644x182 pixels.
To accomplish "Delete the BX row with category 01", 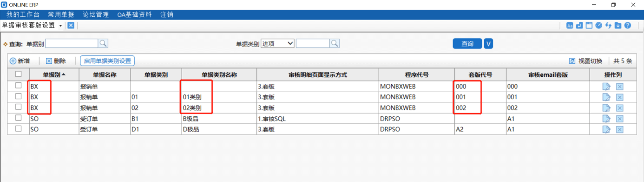I will [x=619, y=97].
